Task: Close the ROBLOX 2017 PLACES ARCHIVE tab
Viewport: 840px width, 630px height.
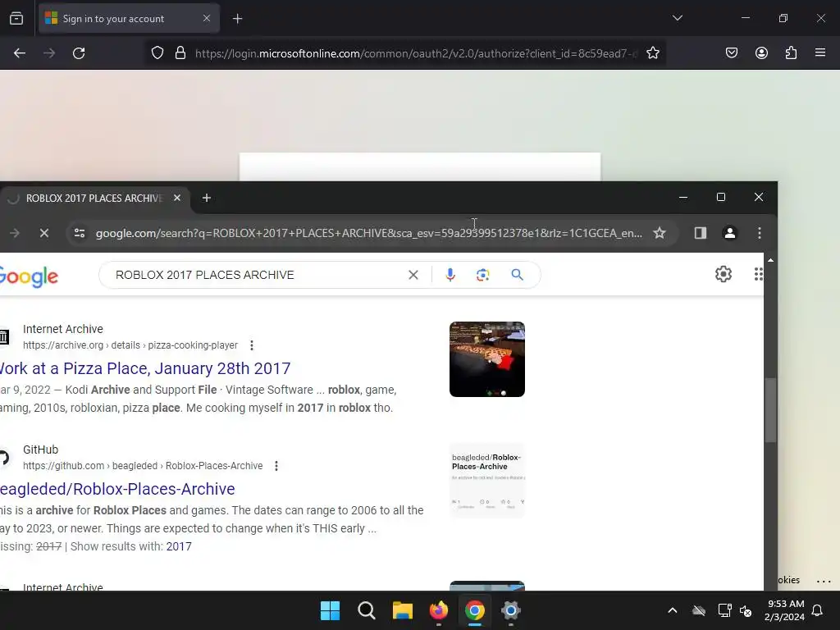Action: [x=177, y=198]
